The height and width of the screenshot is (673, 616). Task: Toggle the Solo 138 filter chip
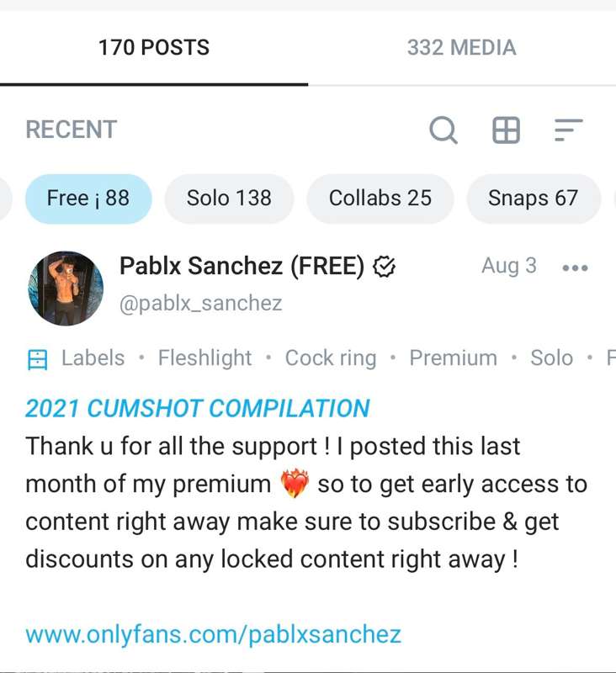point(229,199)
